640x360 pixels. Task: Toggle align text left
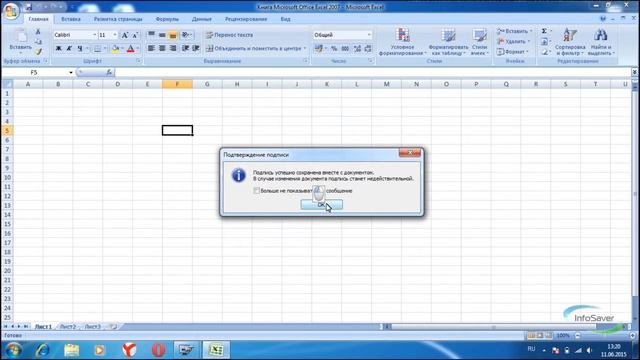pos(151,49)
